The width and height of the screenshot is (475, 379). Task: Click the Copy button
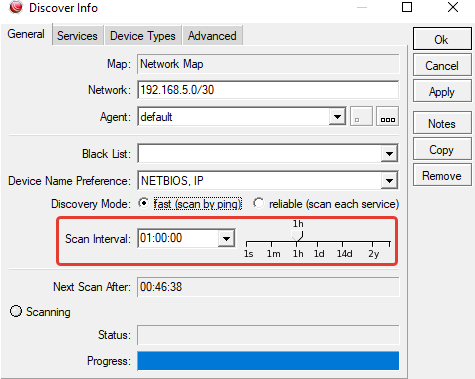point(442,149)
